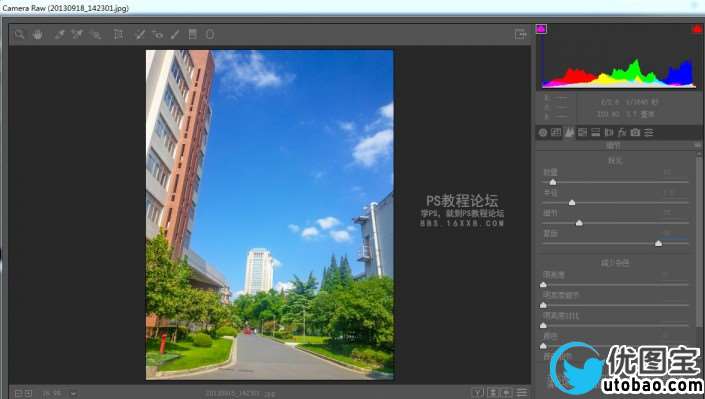Open the Presets panel tab
Image resolution: width=705 pixels, height=399 pixels.
click(x=649, y=132)
